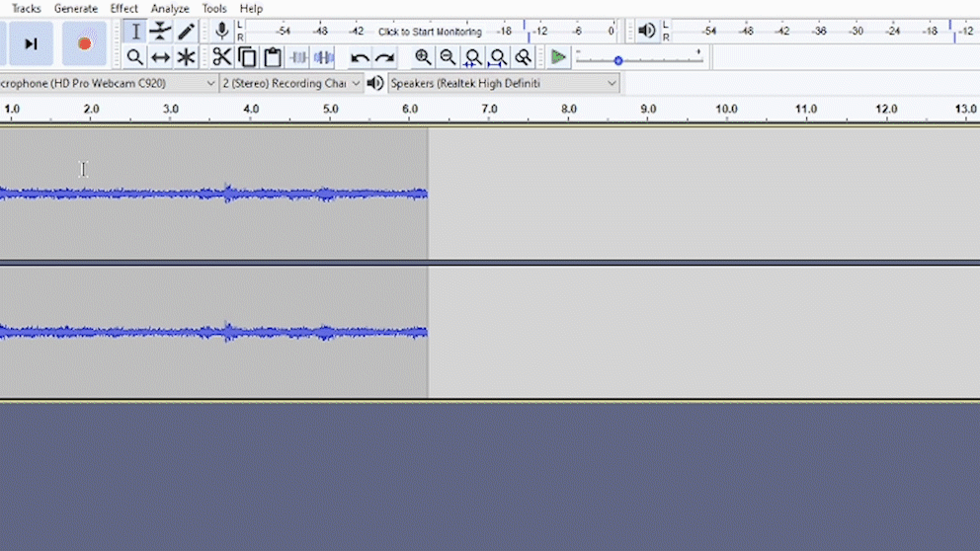Click the Redo arrow
This screenshot has height=551, width=980.
pos(385,58)
